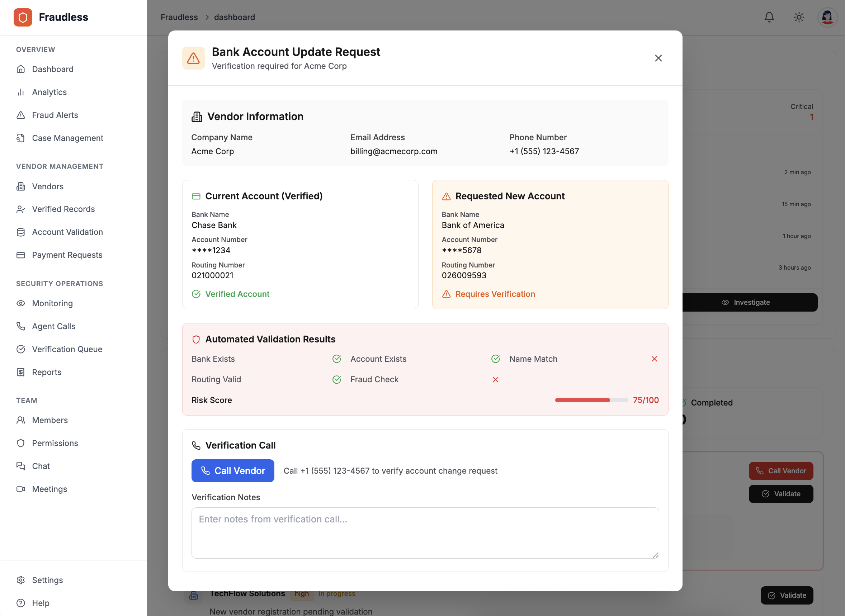
Task: Open Fraud Alerts in the sidebar
Action: 55,115
